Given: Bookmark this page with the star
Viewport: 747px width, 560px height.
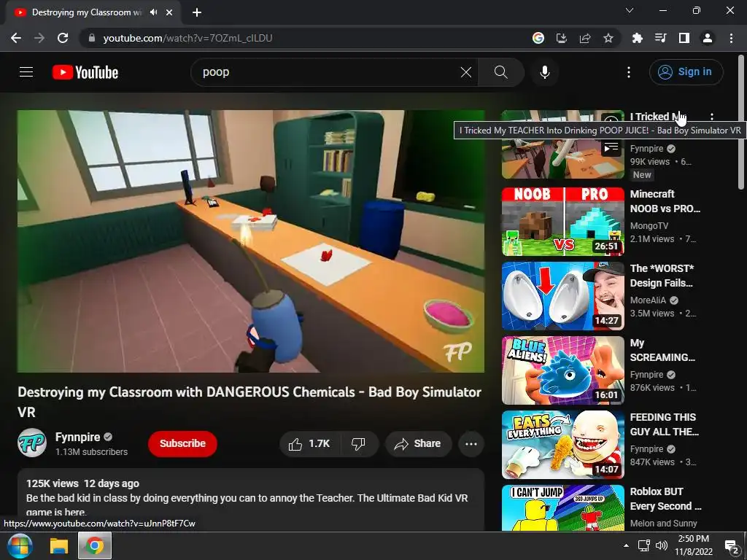Looking at the screenshot, I should pyautogui.click(x=608, y=38).
